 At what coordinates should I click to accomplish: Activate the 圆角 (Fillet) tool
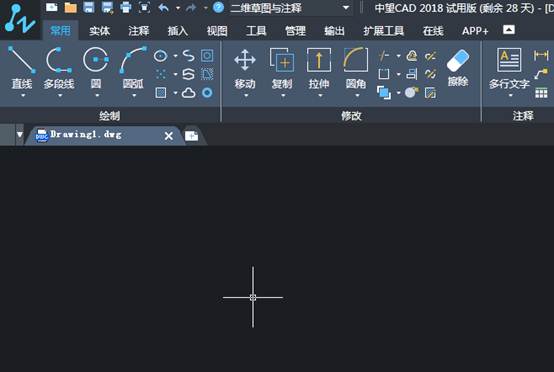click(356, 68)
